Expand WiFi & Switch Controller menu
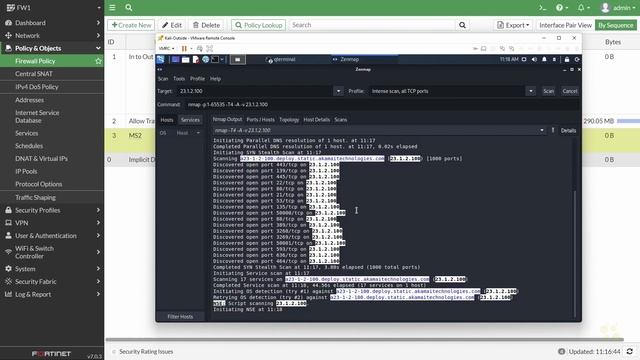Viewport: 640px width, 360px height. pyautogui.click(x=52, y=252)
